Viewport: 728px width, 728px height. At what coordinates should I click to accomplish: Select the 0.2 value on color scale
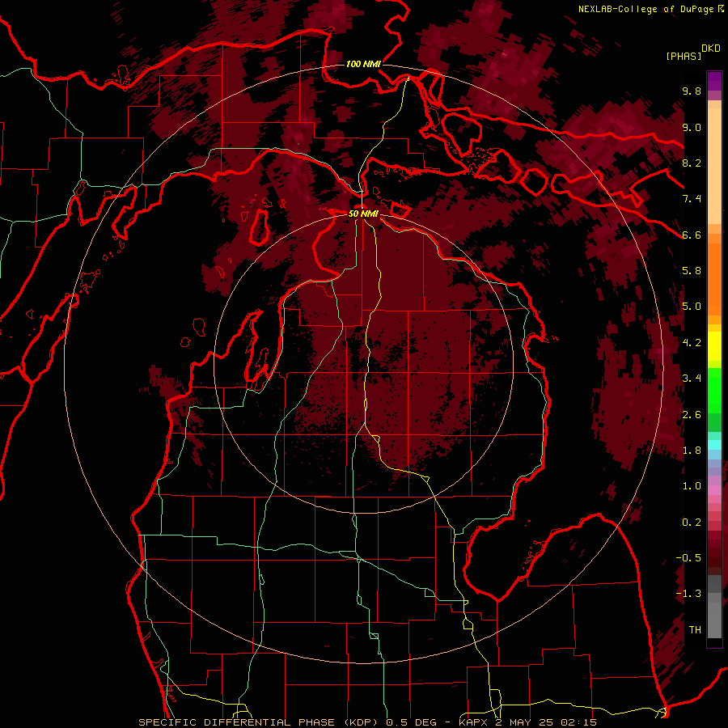[692, 523]
